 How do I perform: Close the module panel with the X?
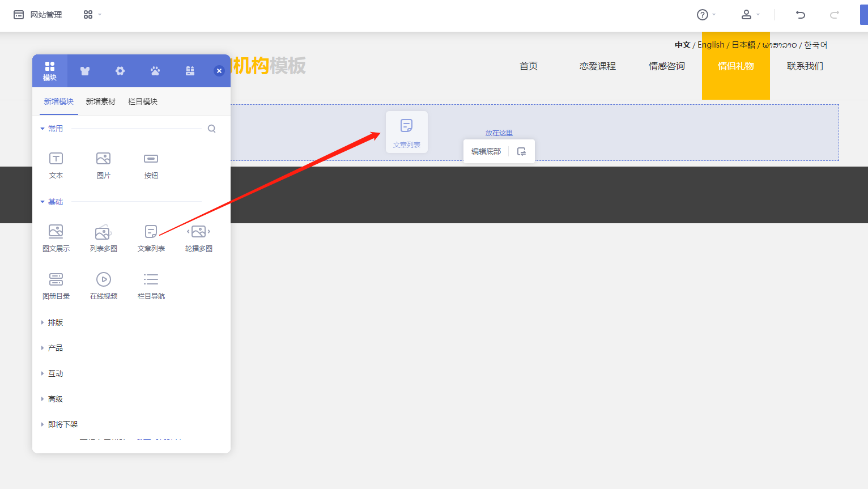click(x=219, y=71)
